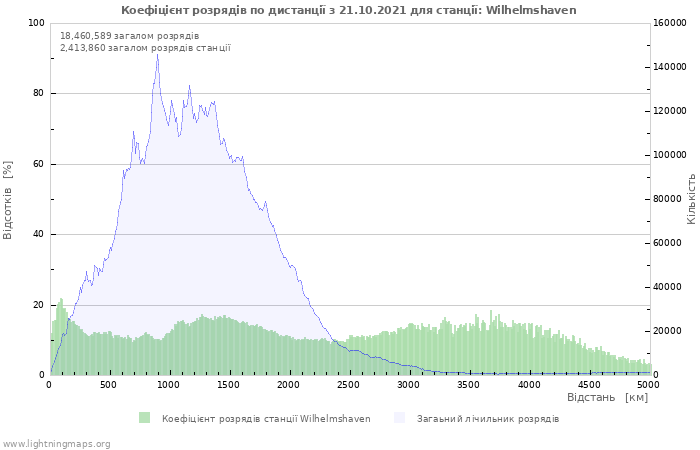Select legend label 'Коефіцієнт розрядів станції Wilhelmshaven'
Screen dimensions: 700x450
point(266,419)
